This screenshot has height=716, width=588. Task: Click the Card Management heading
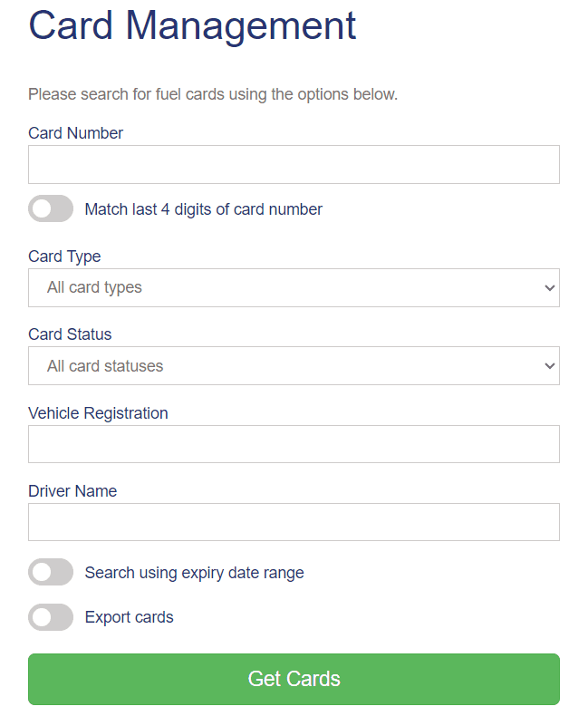pos(192,27)
